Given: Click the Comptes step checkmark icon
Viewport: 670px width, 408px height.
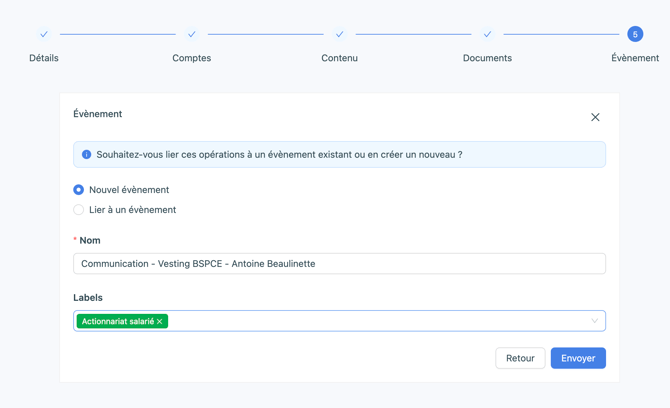Looking at the screenshot, I should pyautogui.click(x=192, y=34).
